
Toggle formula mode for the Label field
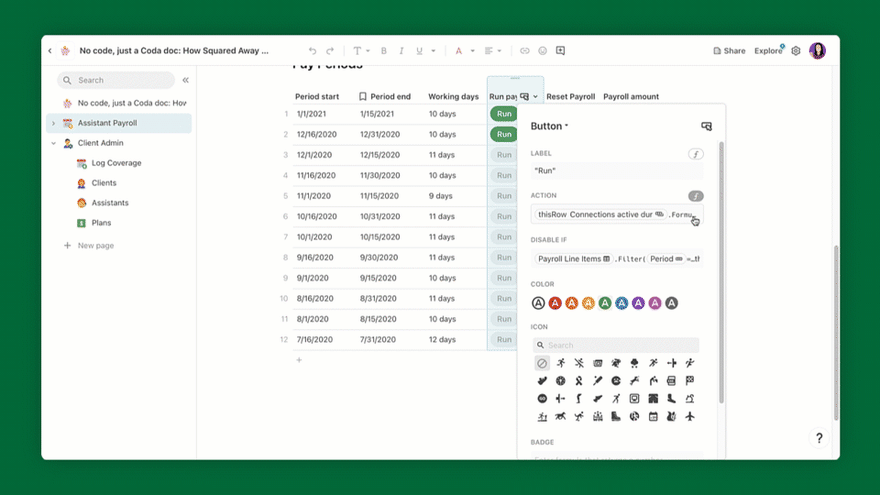695,154
